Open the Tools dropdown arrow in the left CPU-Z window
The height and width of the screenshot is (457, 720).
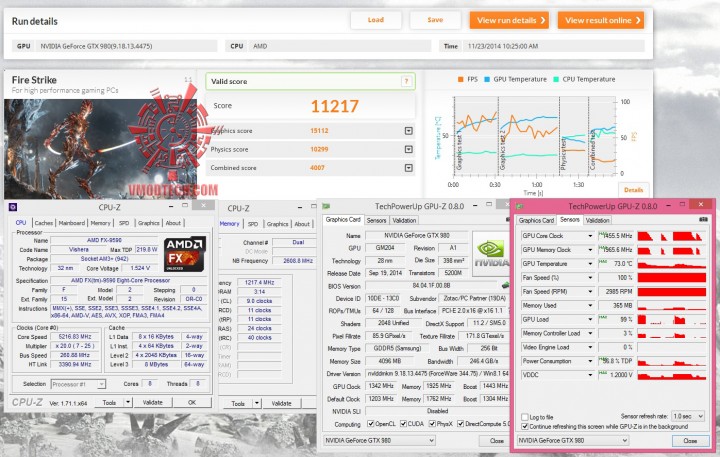(128, 402)
